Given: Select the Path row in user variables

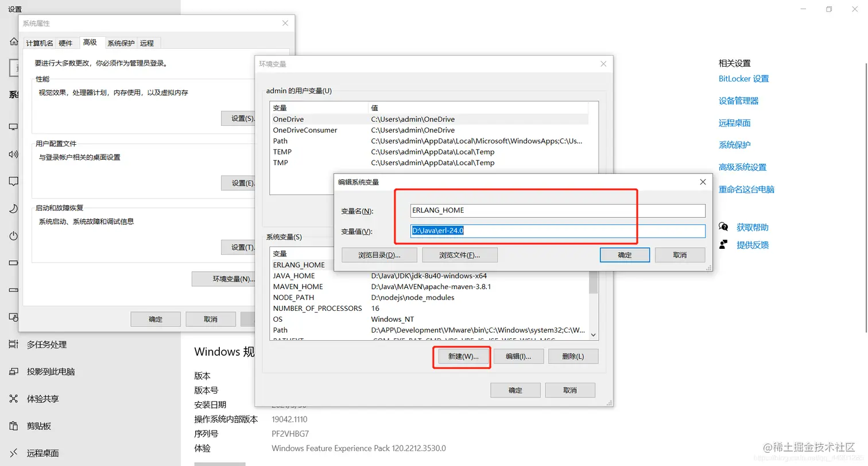Looking at the screenshot, I should (429, 141).
